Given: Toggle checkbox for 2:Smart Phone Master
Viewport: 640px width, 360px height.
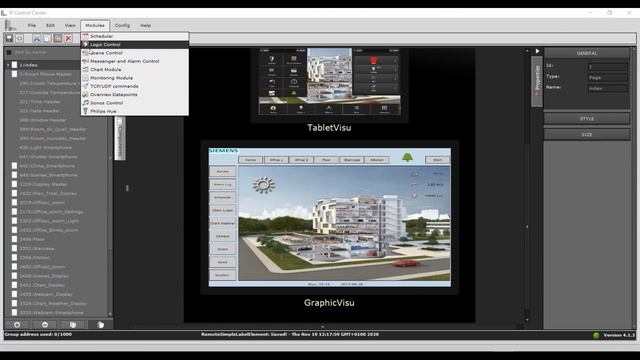Looking at the screenshot, I should [14, 74].
